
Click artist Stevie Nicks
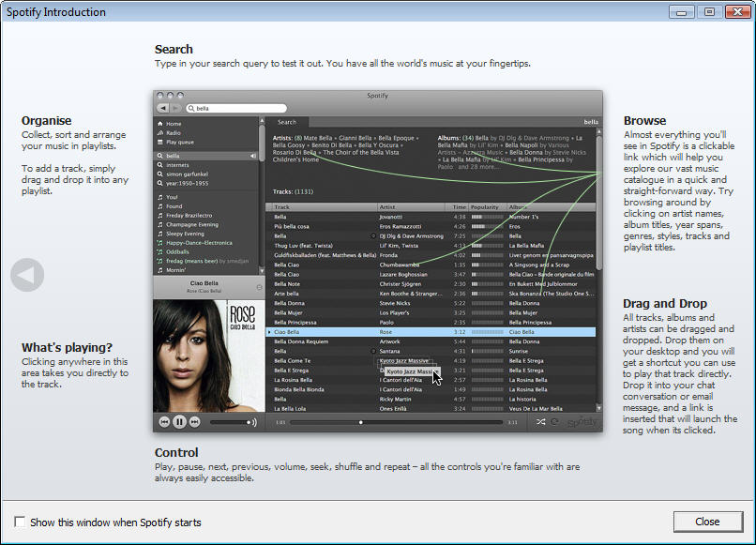point(394,303)
